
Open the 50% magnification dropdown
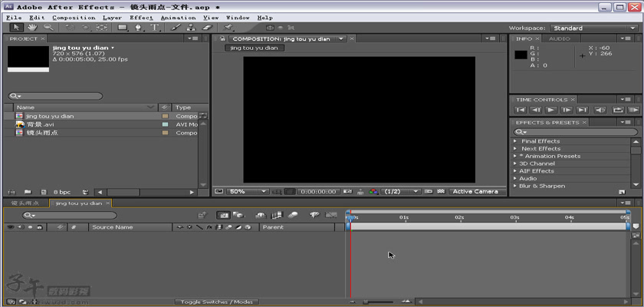pos(247,192)
